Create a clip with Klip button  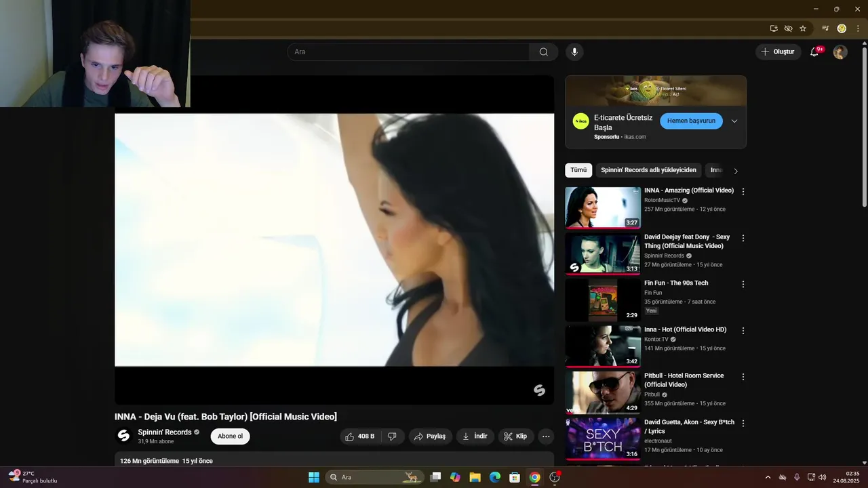pyautogui.click(x=515, y=436)
